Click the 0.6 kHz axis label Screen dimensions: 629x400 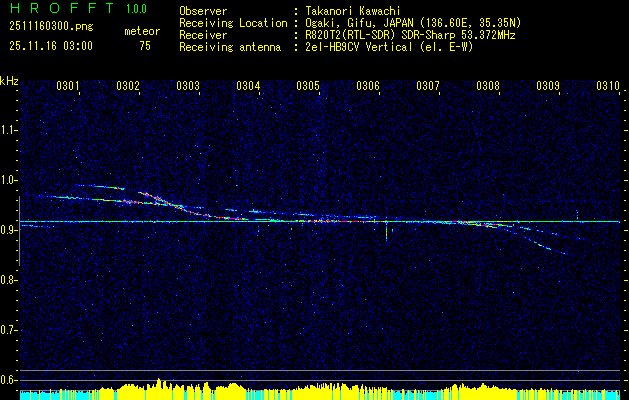(x=8, y=380)
